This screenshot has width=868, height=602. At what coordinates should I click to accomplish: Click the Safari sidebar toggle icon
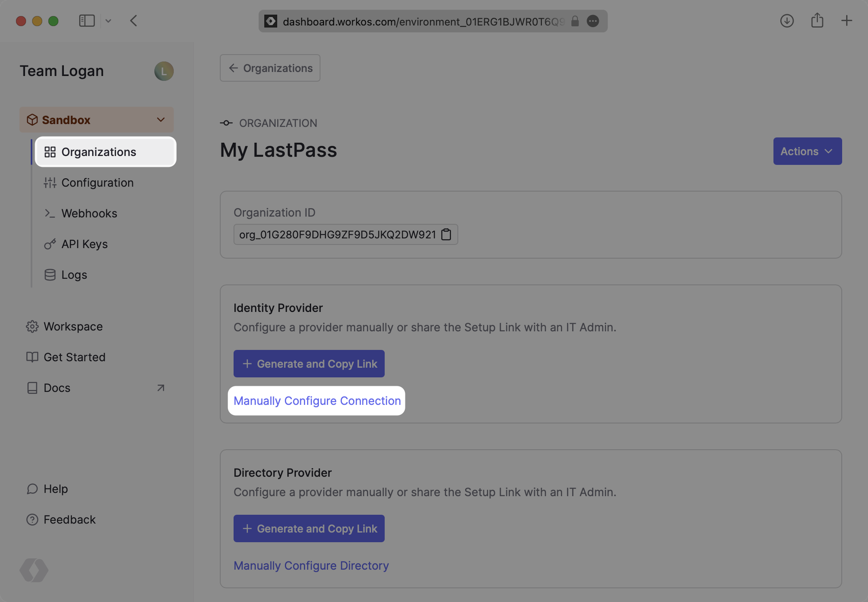(x=87, y=21)
